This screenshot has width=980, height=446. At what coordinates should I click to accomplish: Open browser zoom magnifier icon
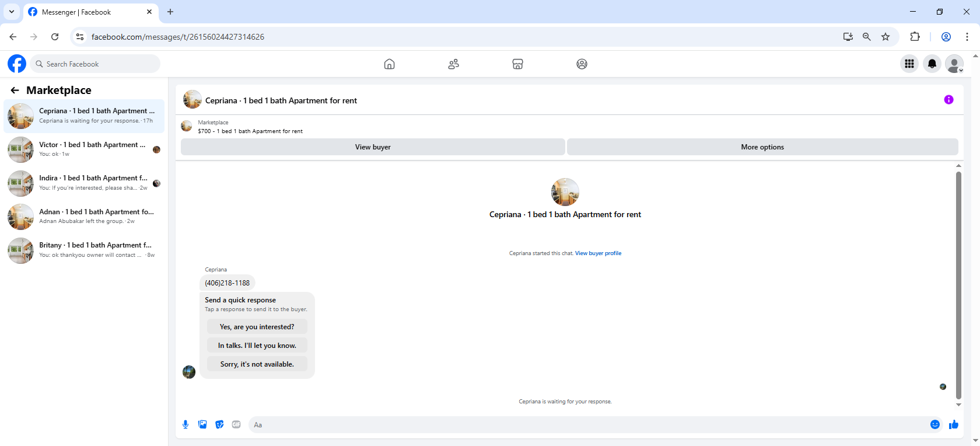point(867,37)
